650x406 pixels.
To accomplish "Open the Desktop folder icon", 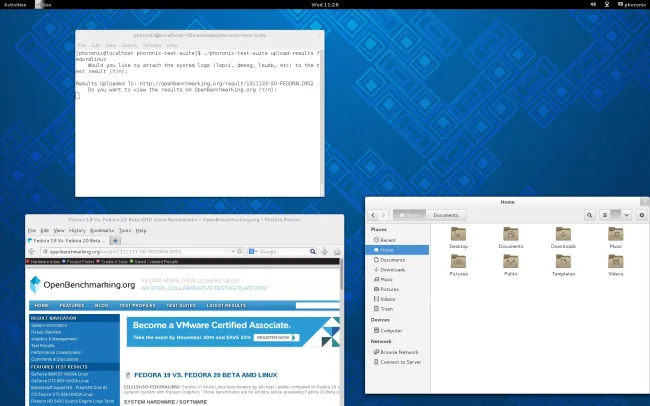I will pyautogui.click(x=458, y=238).
